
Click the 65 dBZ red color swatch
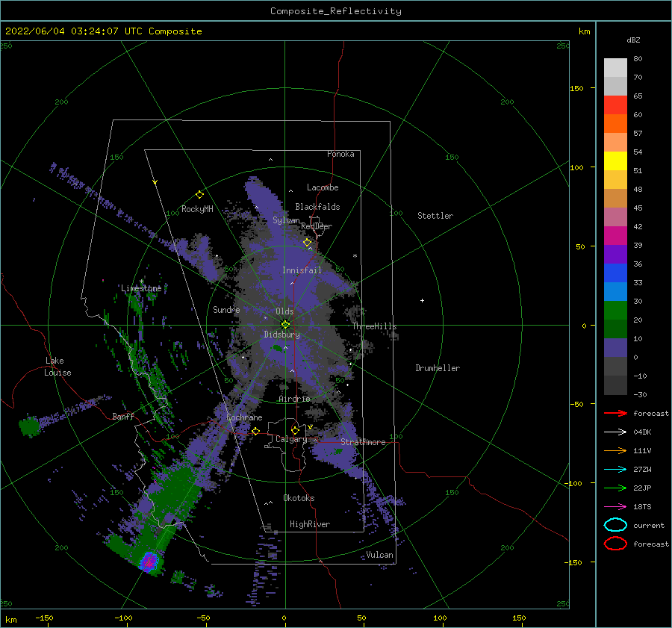point(615,105)
